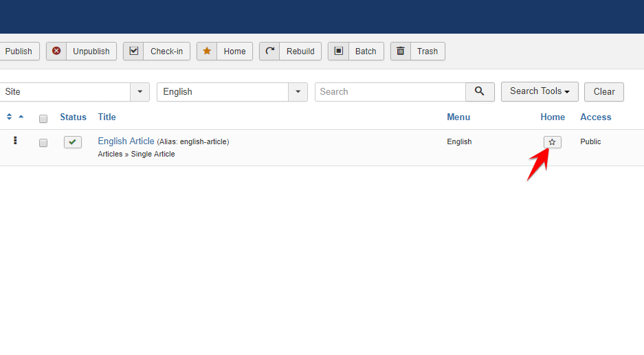Viewport: 644px width, 355px height.
Task: Click the Clear filter button
Action: click(x=604, y=91)
